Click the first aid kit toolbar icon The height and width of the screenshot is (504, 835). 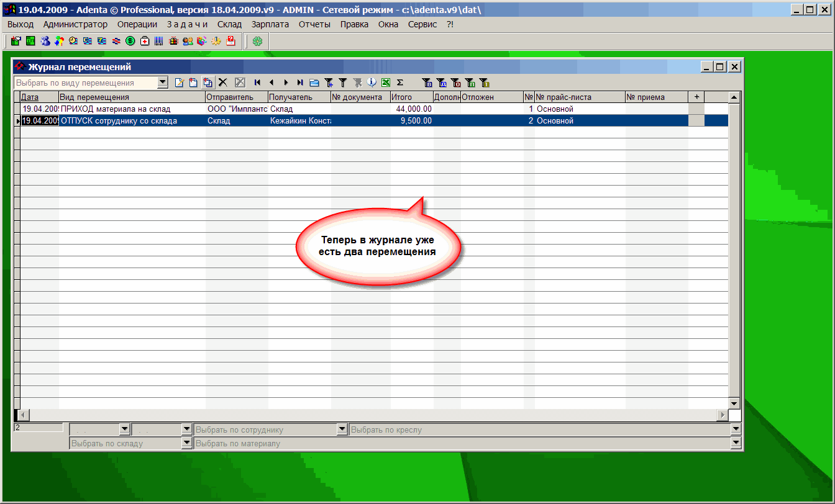(x=145, y=42)
